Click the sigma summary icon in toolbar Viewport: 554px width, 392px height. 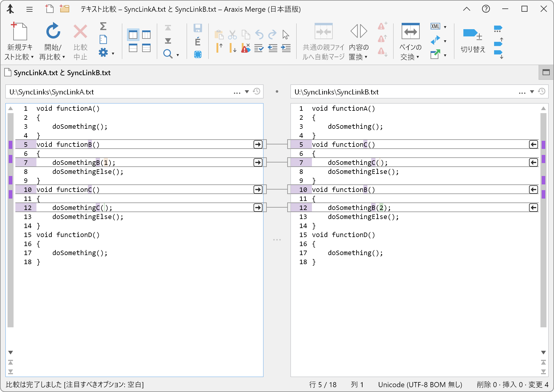(x=103, y=26)
